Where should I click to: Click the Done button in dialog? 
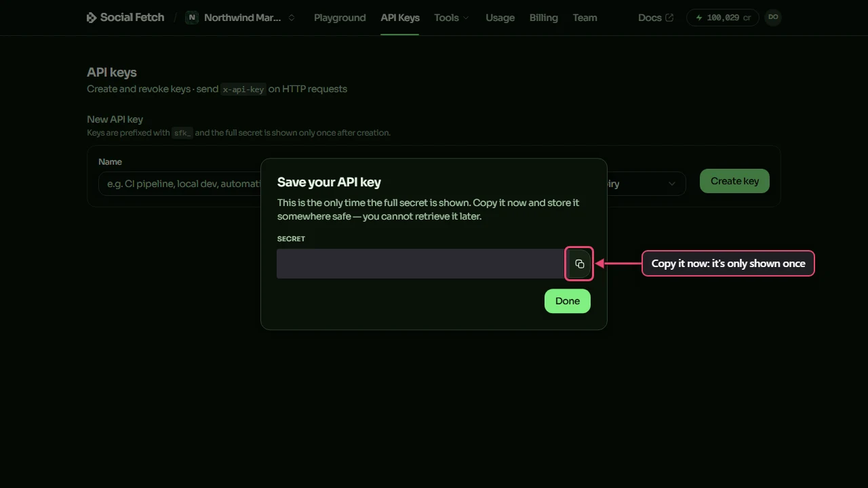[568, 301]
